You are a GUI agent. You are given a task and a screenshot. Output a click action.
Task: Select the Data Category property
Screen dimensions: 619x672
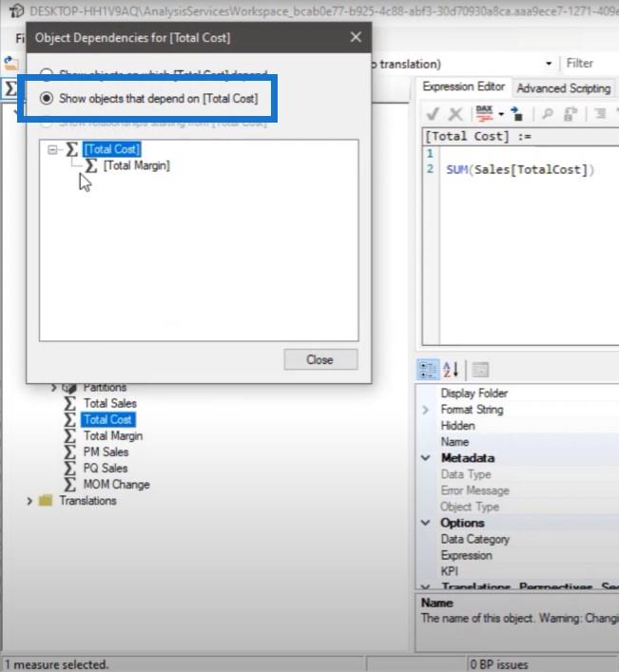pos(475,539)
